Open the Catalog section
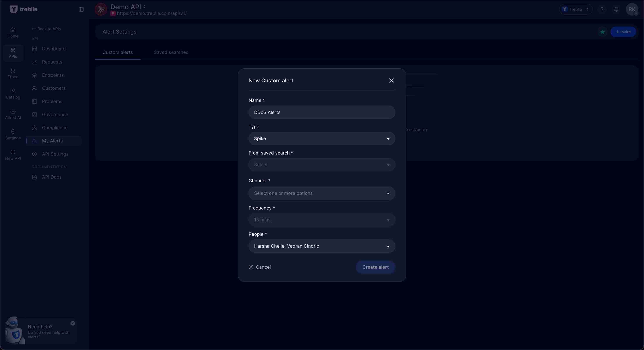The height and width of the screenshot is (350, 644). coord(13,93)
